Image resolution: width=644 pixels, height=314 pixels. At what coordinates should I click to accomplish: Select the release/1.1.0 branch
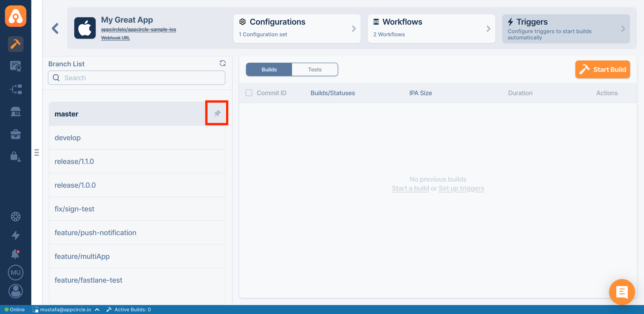pyautogui.click(x=137, y=161)
